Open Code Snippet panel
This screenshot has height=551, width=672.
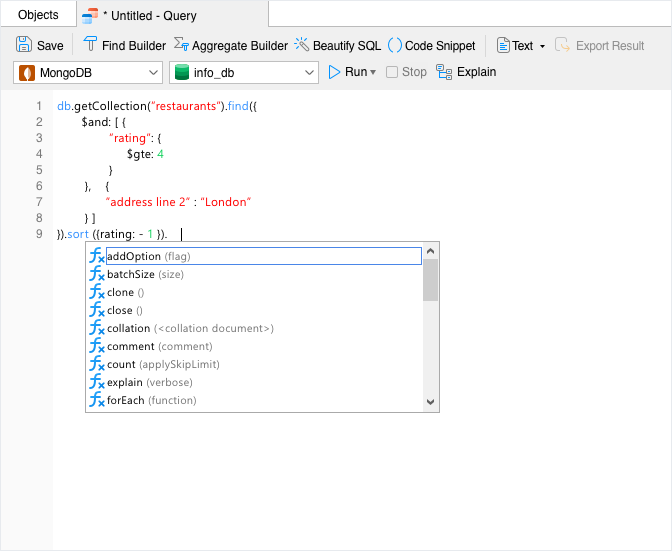point(432,45)
